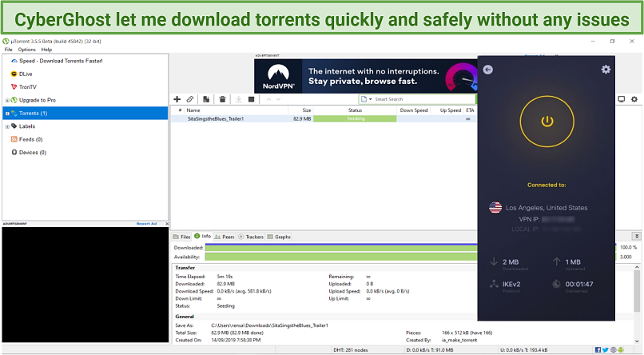Click Los Angeles, United States location
Viewport: 644px width, 355px height.
tap(547, 208)
